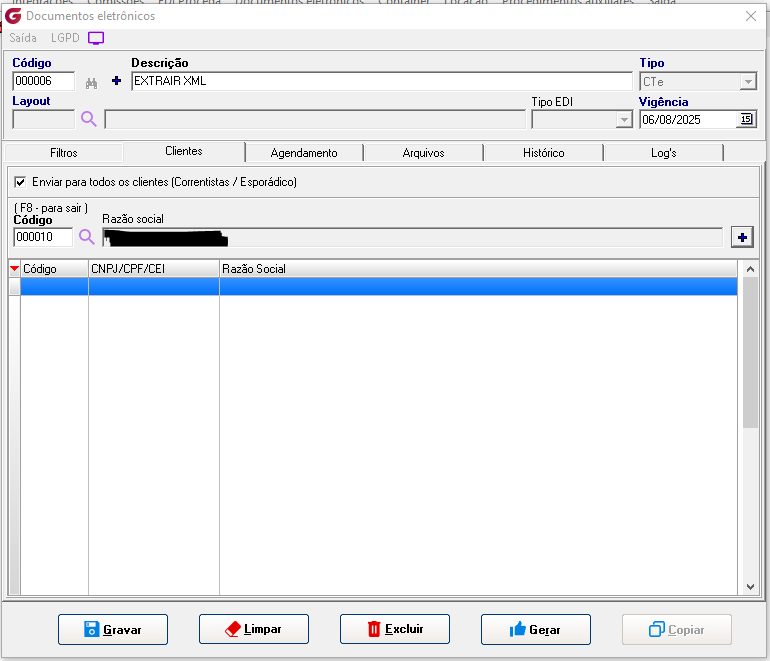Click the Layout description field

[315, 119]
